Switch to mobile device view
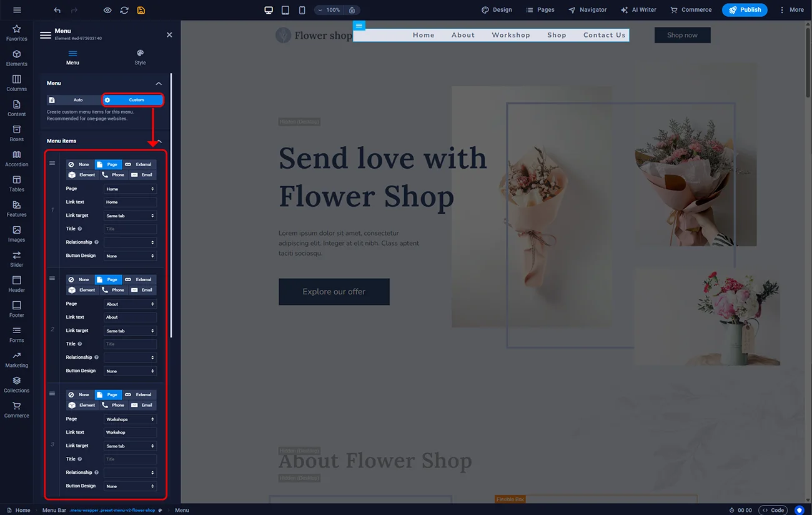This screenshot has height=515, width=812. point(302,10)
